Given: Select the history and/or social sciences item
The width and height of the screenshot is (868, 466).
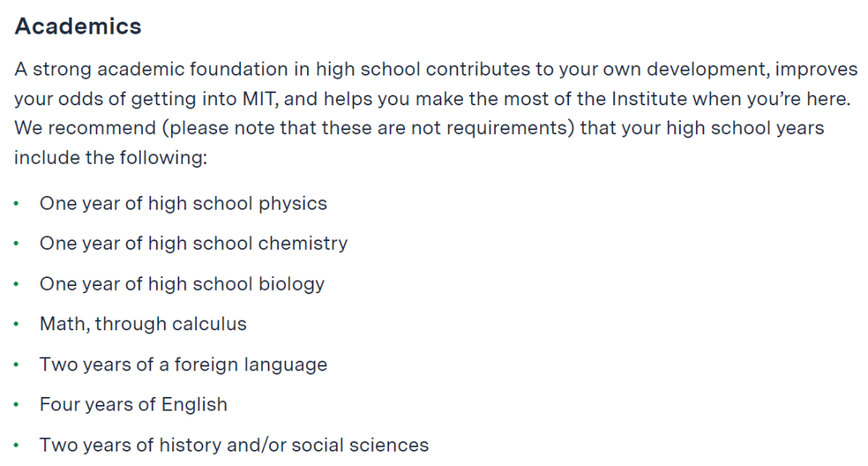Looking at the screenshot, I should point(234,444).
